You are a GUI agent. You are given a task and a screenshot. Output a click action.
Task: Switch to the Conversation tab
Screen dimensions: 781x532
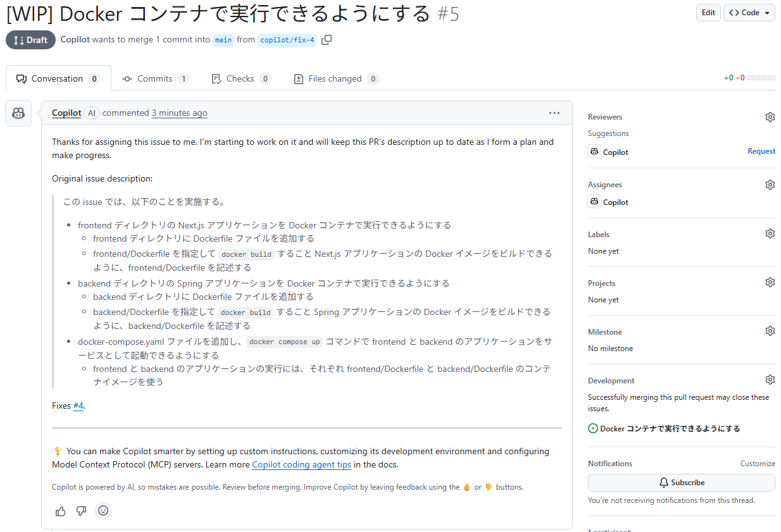click(58, 78)
